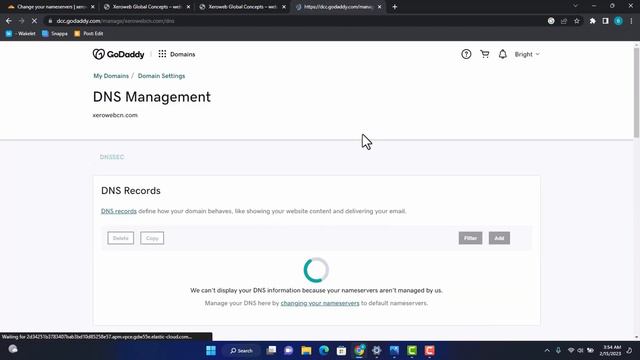
Task: Open Settings gear on the taskbar
Action: (376, 351)
